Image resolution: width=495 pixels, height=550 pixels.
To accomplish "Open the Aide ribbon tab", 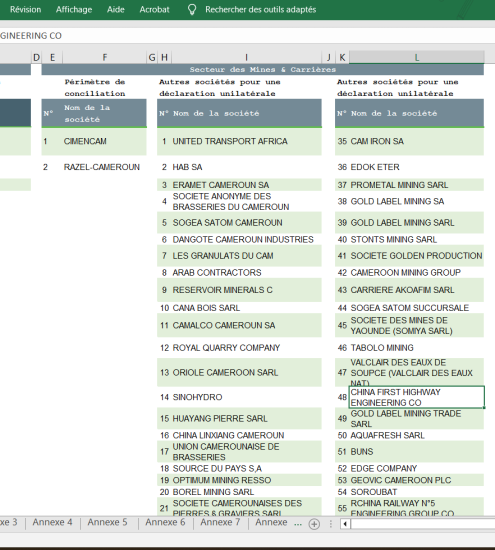I will pyautogui.click(x=115, y=9).
